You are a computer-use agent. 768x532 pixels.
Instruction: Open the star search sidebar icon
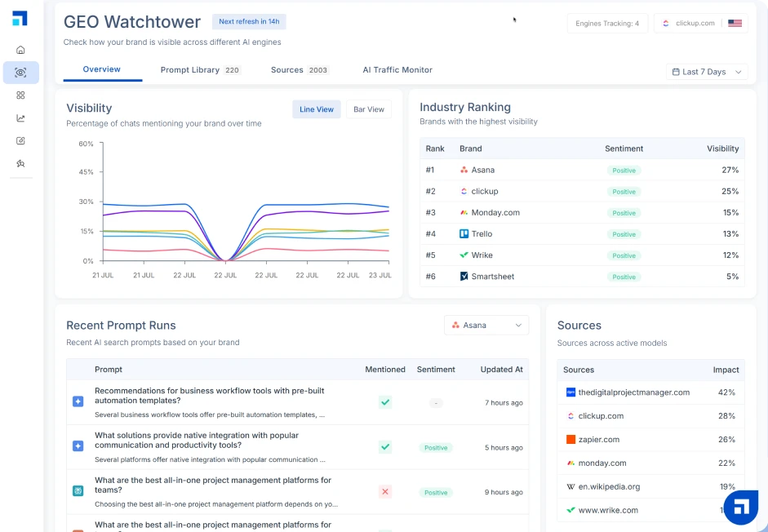point(20,164)
